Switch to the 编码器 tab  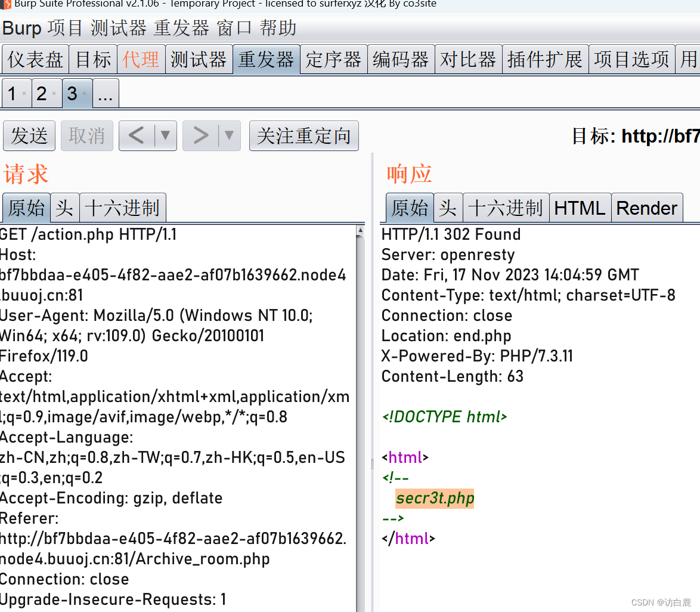click(x=401, y=60)
